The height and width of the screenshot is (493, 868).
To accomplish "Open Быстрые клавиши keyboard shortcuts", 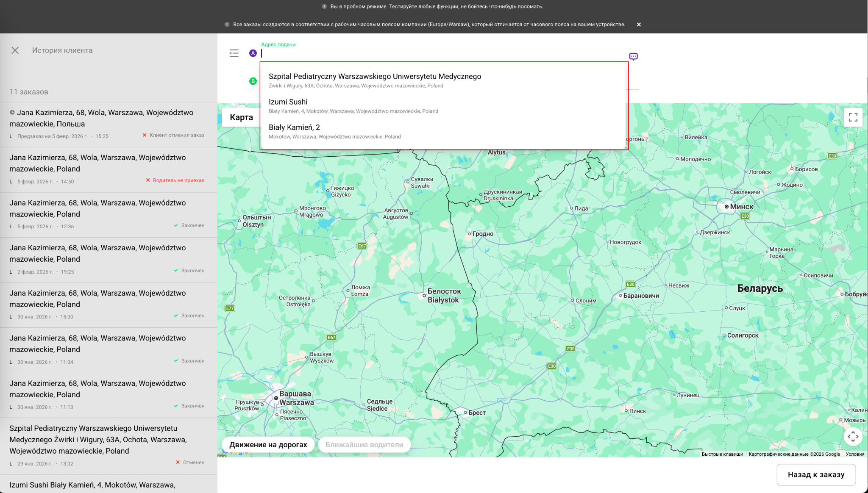I will [722, 454].
